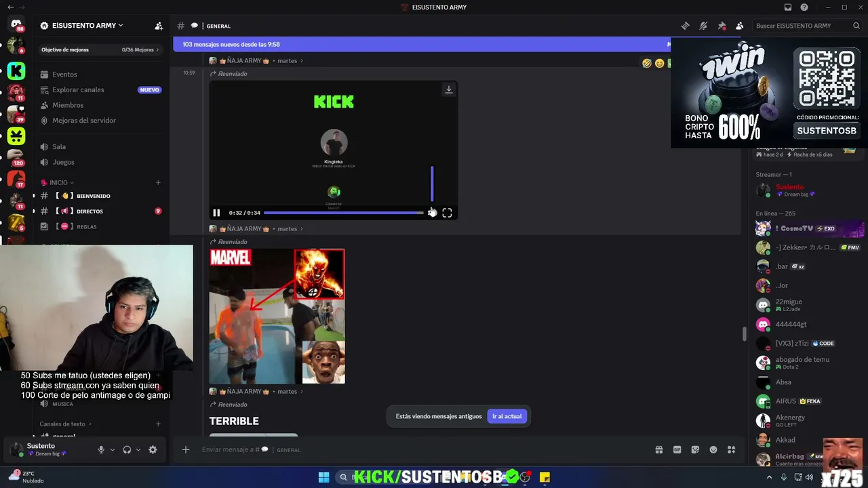
Task: Open the Marvel meme image
Action: pos(277,316)
